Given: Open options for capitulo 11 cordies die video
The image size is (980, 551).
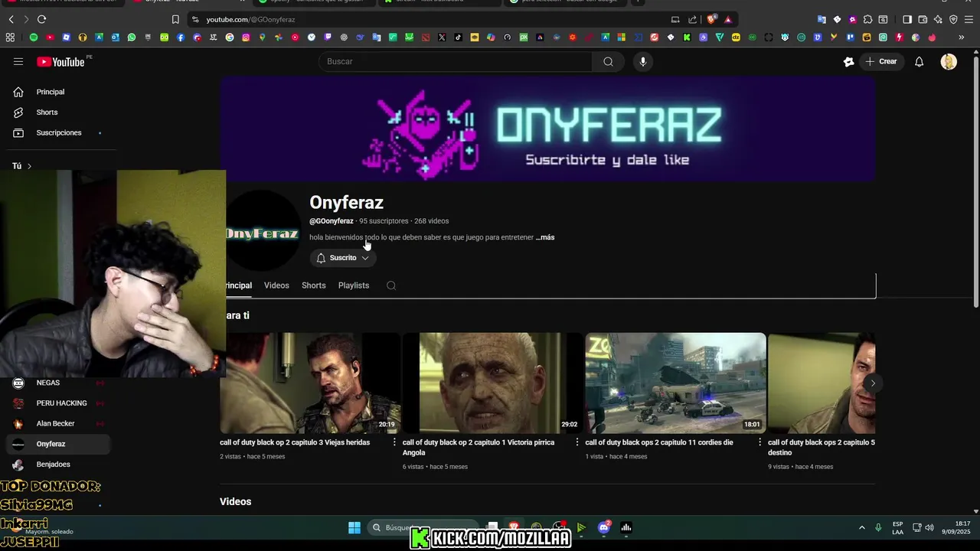Looking at the screenshot, I should [x=760, y=442].
